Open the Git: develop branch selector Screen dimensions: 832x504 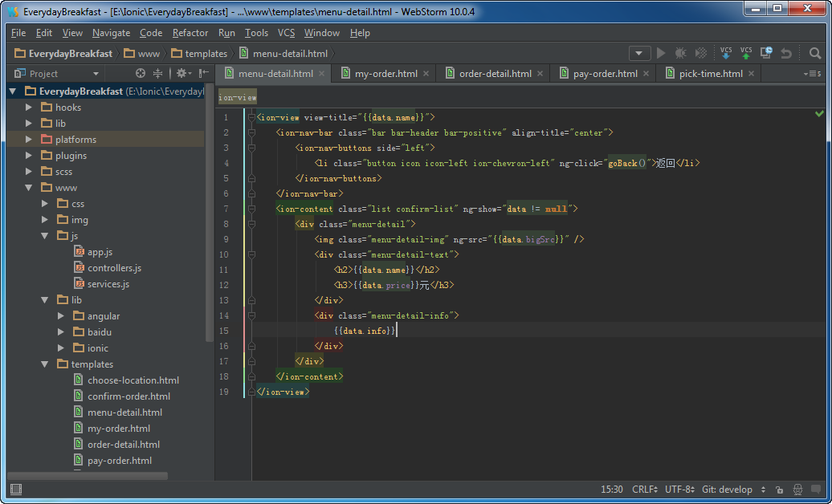click(x=734, y=489)
